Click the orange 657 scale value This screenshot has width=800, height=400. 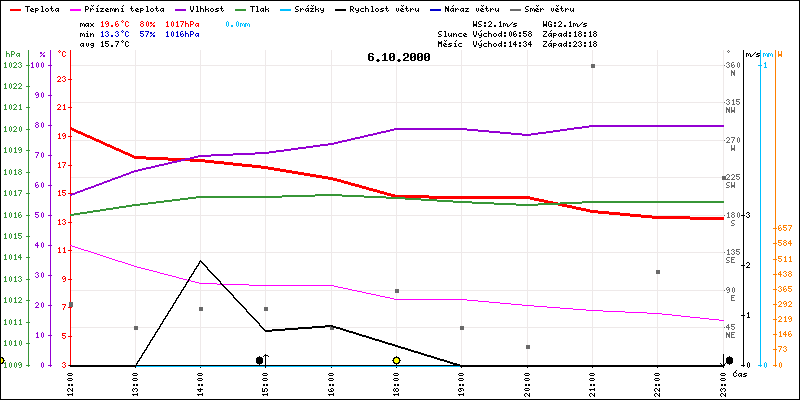[x=785, y=228]
